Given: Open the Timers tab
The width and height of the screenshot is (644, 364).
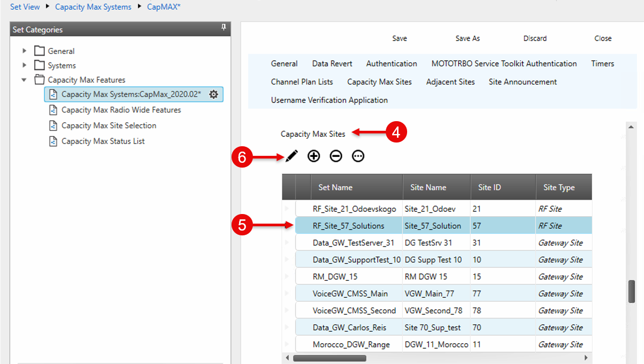Looking at the screenshot, I should tap(602, 64).
